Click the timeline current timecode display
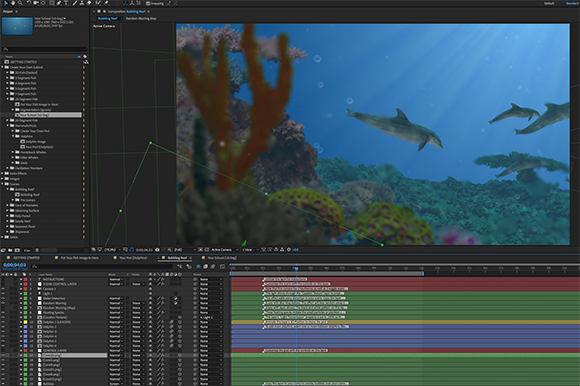The width and height of the screenshot is (580, 386). (x=14, y=265)
